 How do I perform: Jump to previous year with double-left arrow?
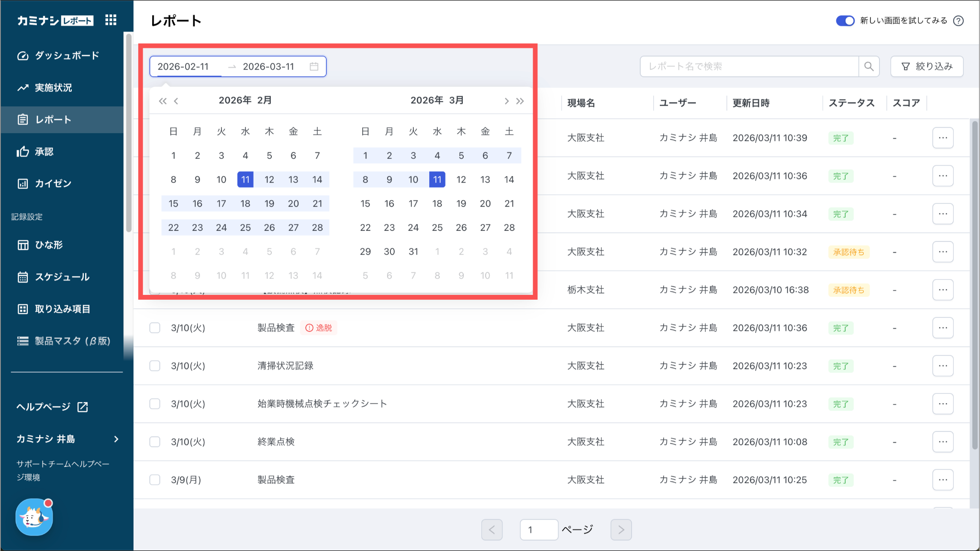[x=163, y=101]
